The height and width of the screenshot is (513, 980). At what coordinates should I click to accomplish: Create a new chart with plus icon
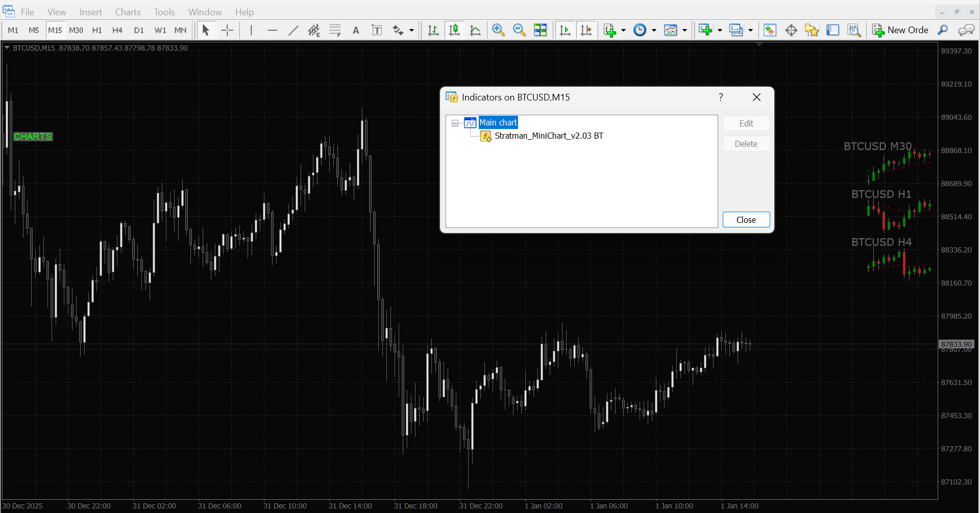pyautogui.click(x=705, y=30)
